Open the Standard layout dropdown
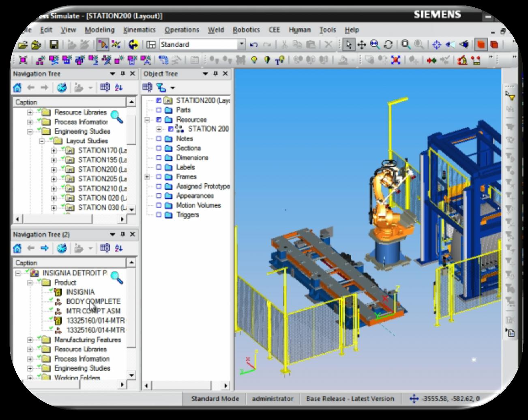 (x=242, y=44)
